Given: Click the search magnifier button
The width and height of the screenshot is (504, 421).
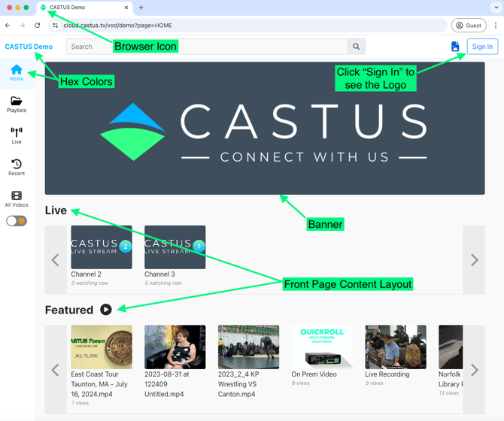Looking at the screenshot, I should pyautogui.click(x=357, y=47).
